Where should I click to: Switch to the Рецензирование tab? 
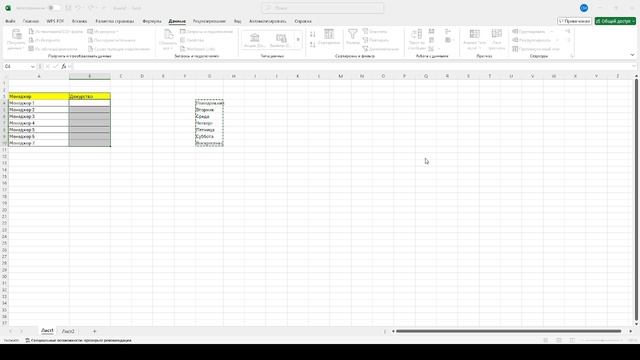(x=209, y=21)
